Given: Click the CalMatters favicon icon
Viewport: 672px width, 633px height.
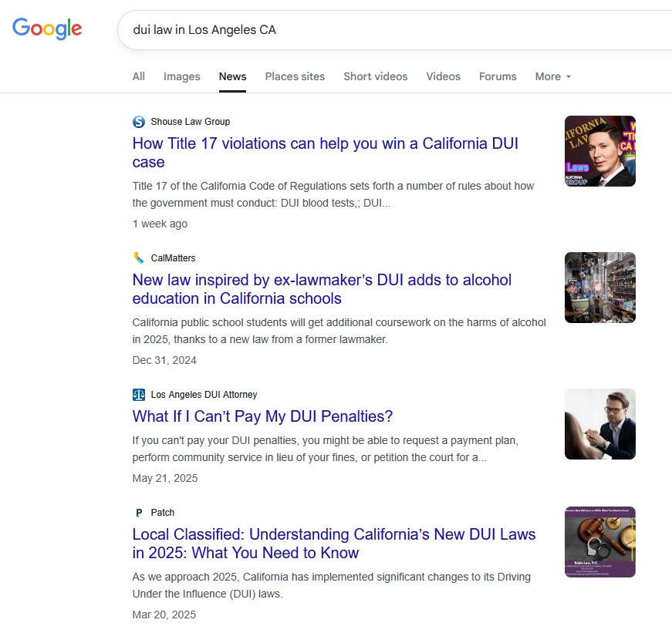Looking at the screenshot, I should [x=138, y=258].
